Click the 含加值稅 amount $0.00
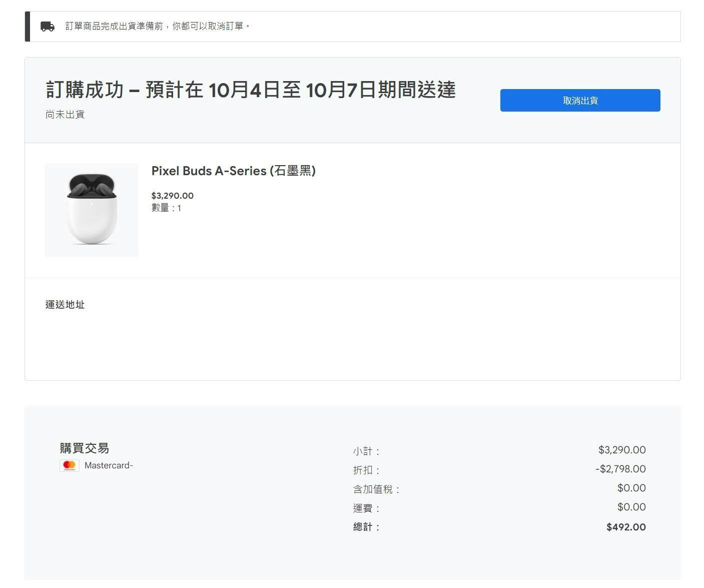This screenshot has height=588, width=704. [631, 488]
